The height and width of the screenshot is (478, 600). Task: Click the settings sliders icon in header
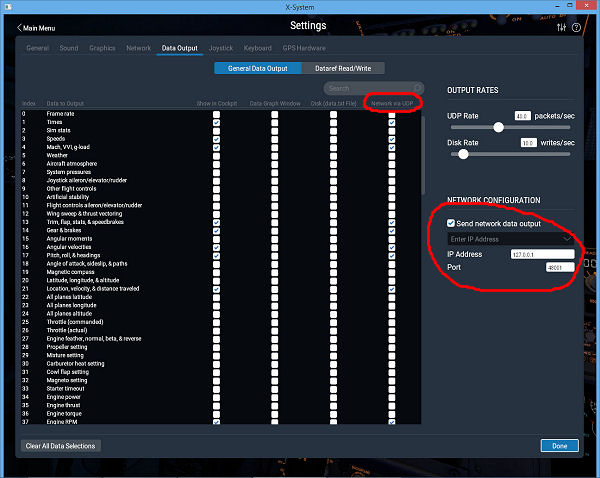(562, 26)
